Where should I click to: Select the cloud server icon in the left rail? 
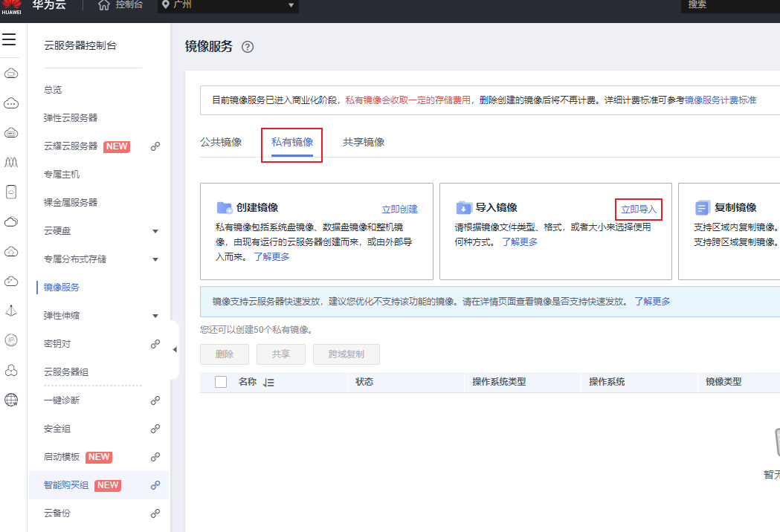[x=10, y=72]
